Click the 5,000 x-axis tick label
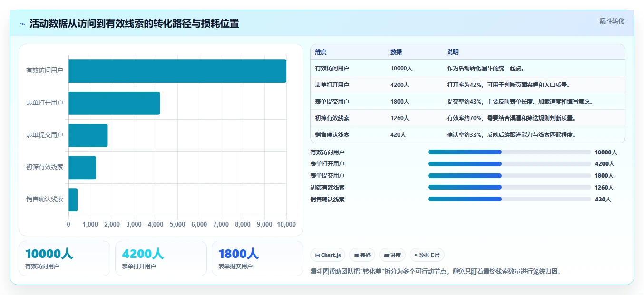Image resolution: width=644 pixels, height=295 pixels. point(177,224)
